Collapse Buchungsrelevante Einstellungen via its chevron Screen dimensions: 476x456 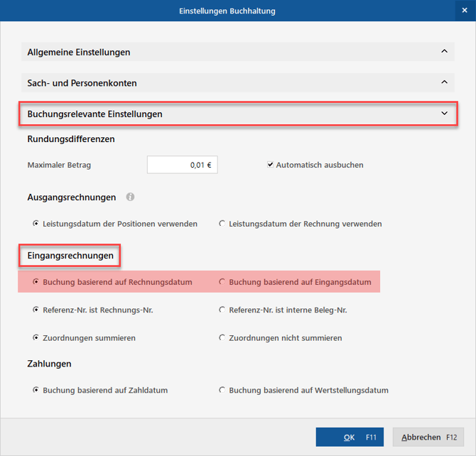click(x=444, y=113)
